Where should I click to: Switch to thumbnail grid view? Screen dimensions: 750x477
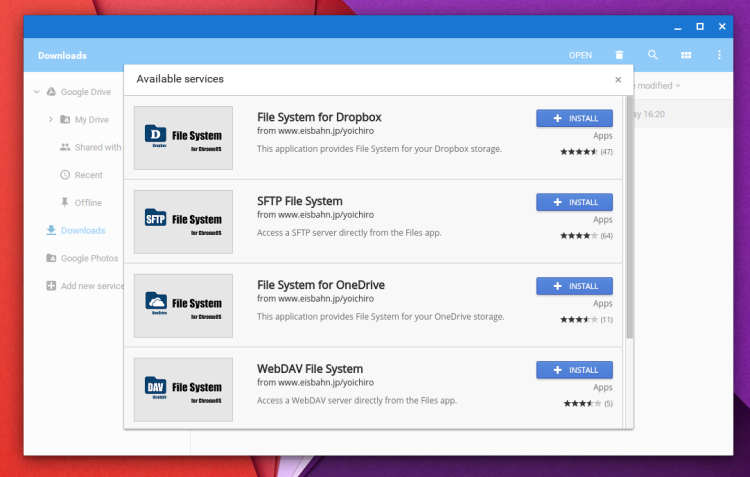(686, 55)
